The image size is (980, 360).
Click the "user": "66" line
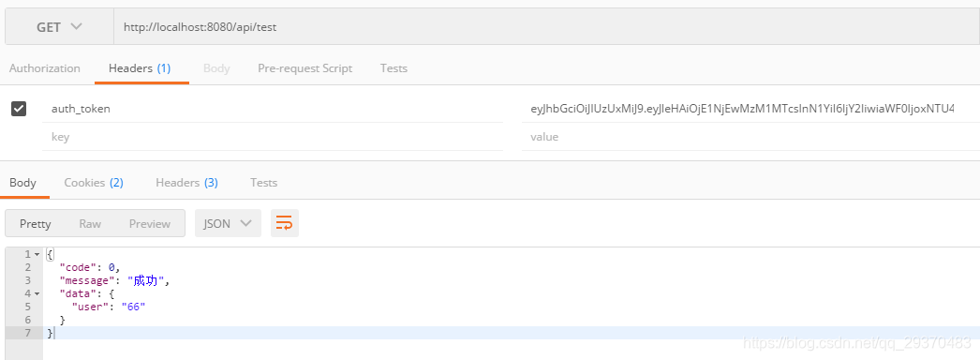coord(108,307)
